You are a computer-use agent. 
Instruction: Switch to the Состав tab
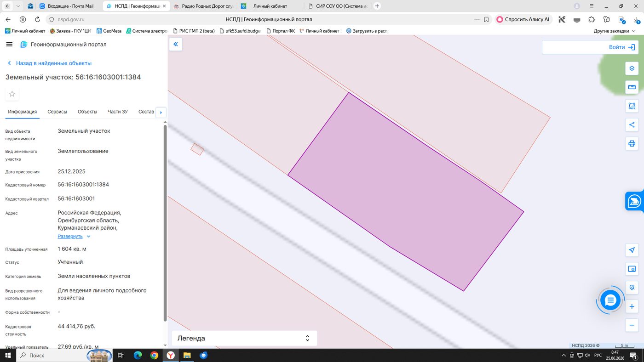(x=146, y=112)
